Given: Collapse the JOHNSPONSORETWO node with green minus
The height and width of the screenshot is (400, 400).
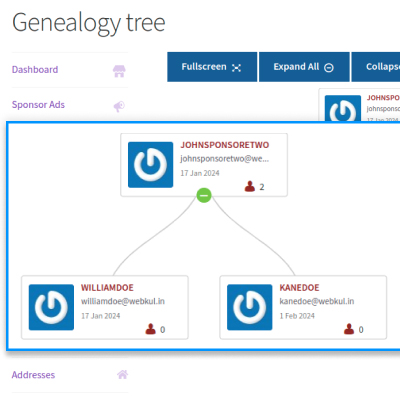Looking at the screenshot, I should [x=204, y=195].
